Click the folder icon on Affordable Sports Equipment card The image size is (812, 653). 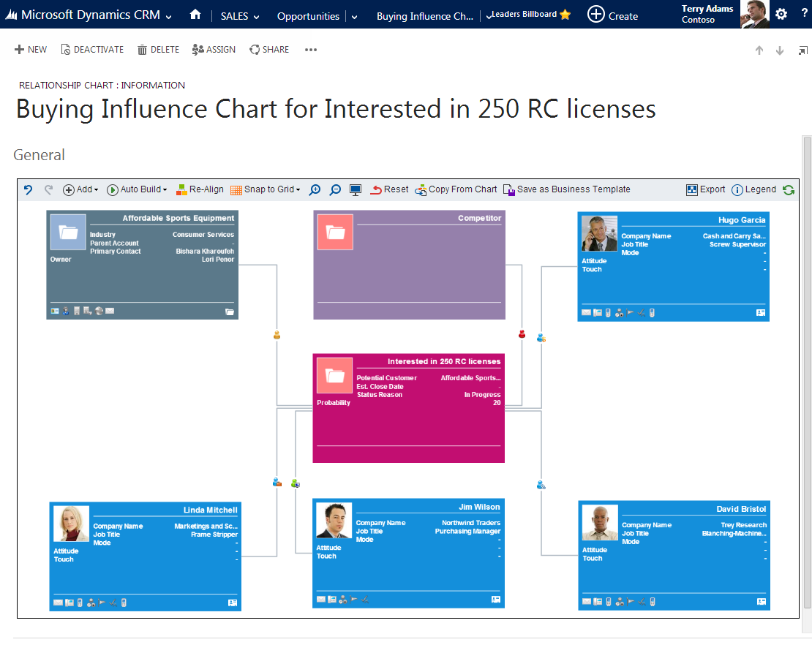(68, 232)
